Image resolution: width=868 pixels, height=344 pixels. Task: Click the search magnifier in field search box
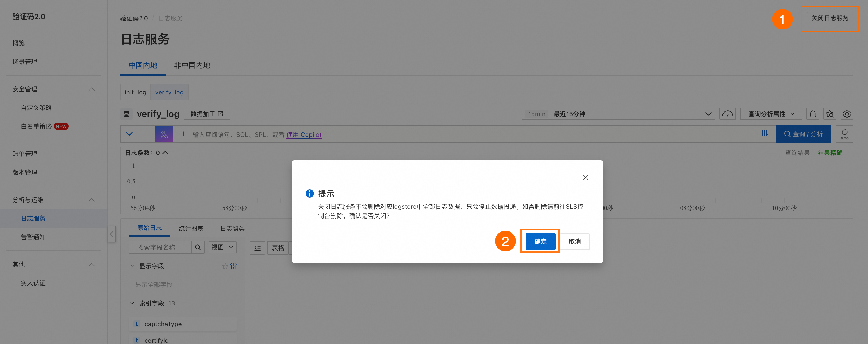[198, 247]
